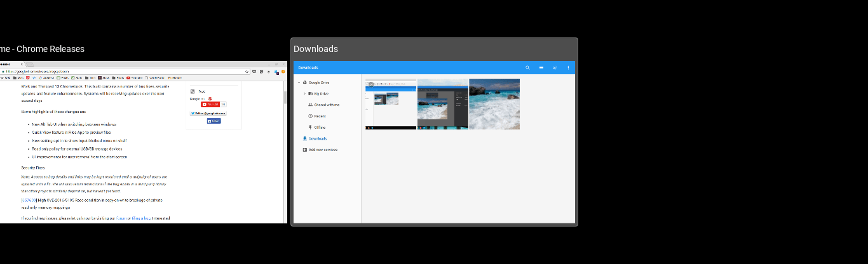The image size is (868, 264).
Task: Click the 'filing a bug' link
Action: point(141,218)
